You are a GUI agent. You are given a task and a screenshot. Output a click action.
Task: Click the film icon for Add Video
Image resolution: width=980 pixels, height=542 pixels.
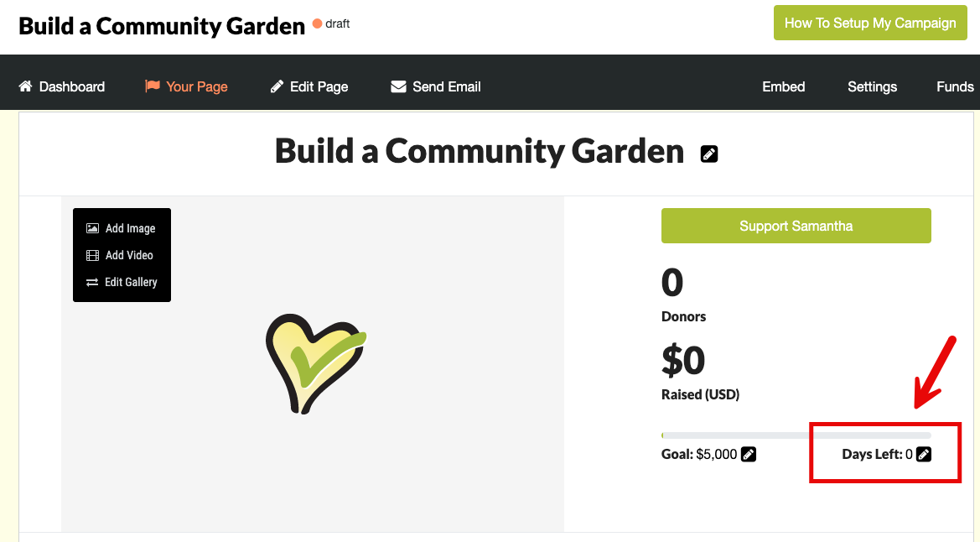pos(92,255)
